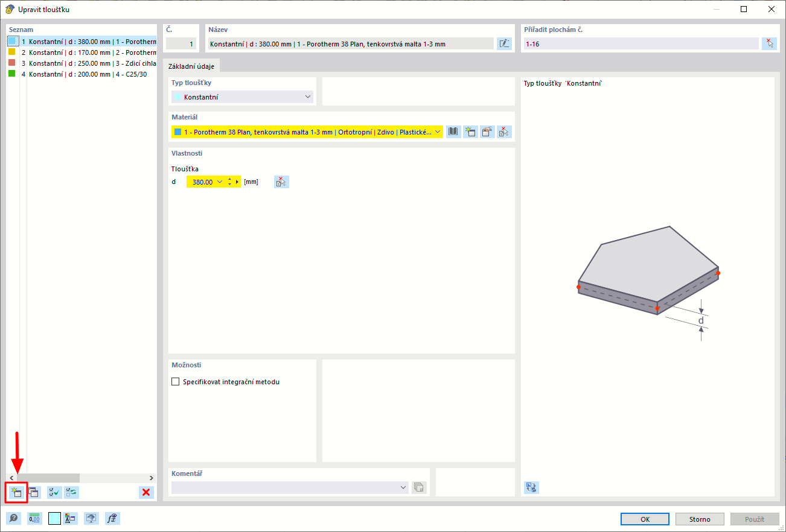Click the list scrollbar's left arrow
Image resolution: width=786 pixels, height=532 pixels.
point(11,478)
